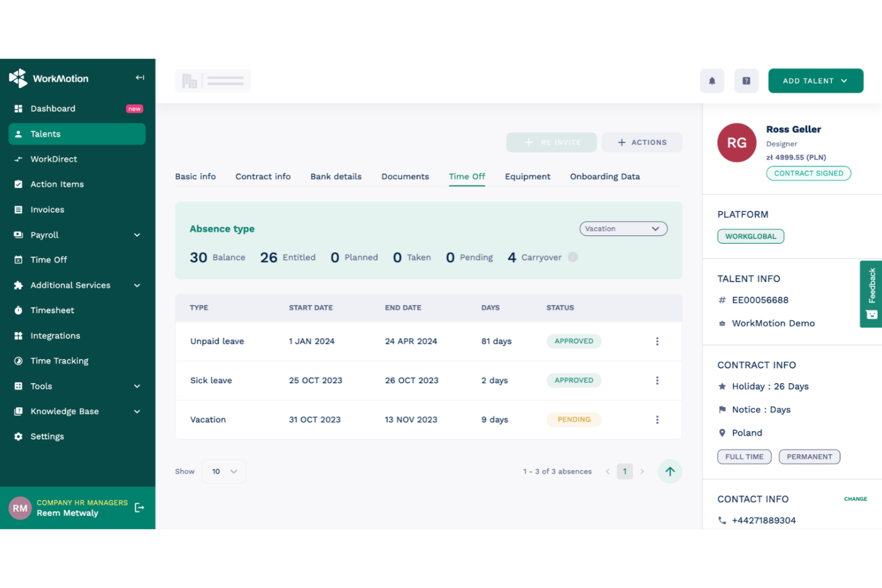The height and width of the screenshot is (588, 882).
Task: Open row options for Vacation entry
Action: coord(657,420)
